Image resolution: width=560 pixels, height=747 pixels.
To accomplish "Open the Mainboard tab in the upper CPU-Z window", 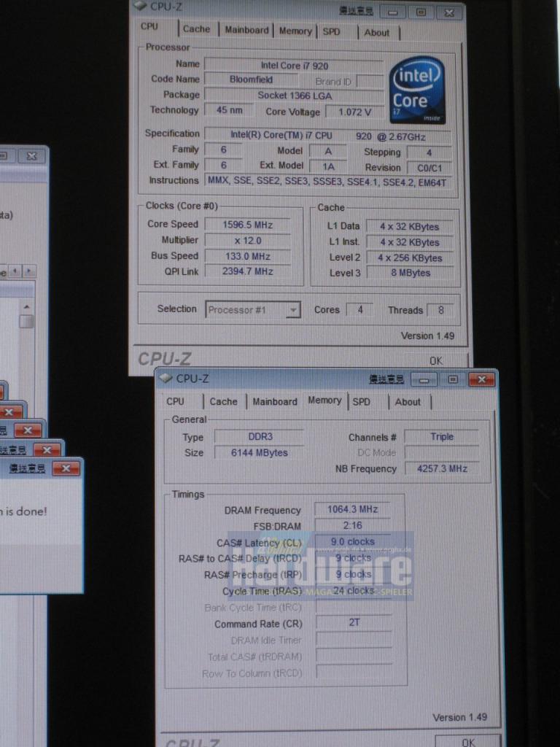I will [x=246, y=30].
